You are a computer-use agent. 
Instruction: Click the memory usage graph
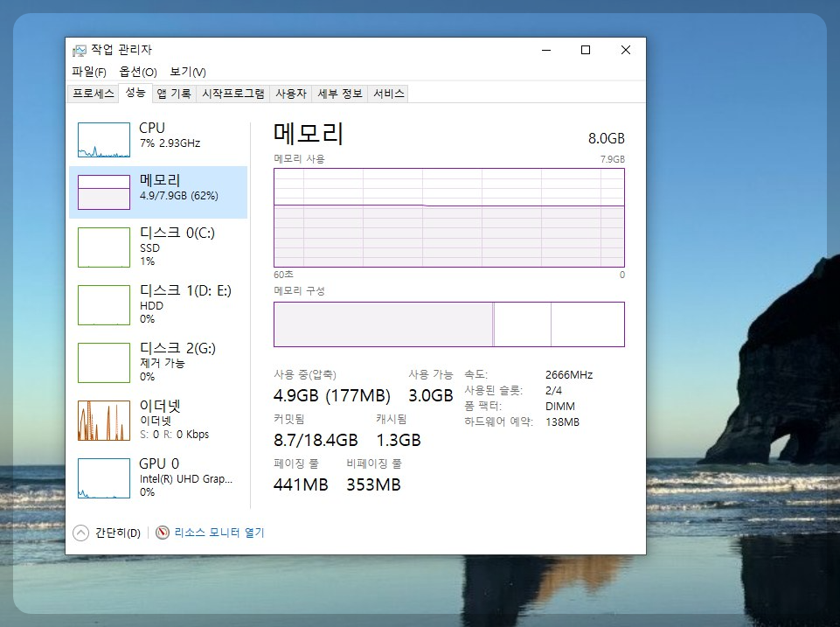[x=449, y=218]
